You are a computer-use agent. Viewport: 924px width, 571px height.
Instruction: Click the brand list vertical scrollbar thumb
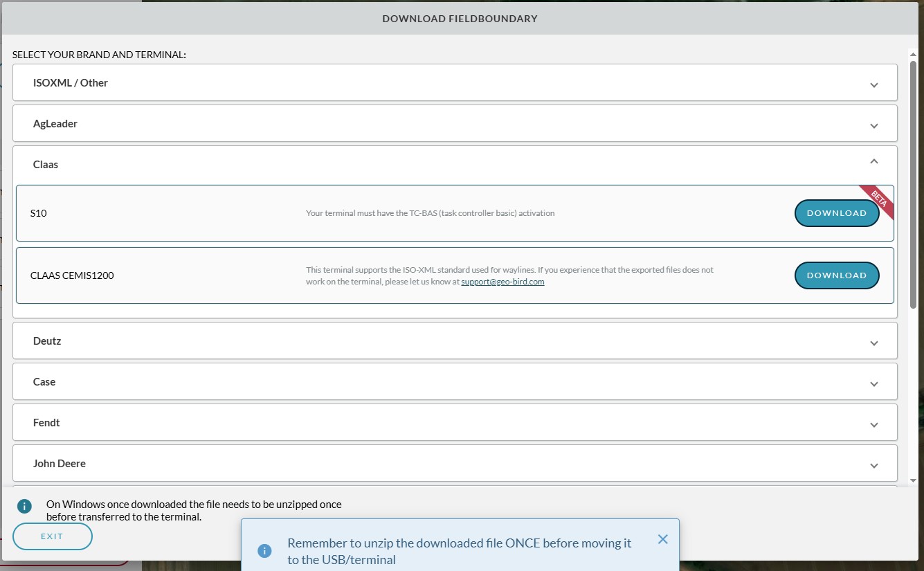(x=913, y=184)
